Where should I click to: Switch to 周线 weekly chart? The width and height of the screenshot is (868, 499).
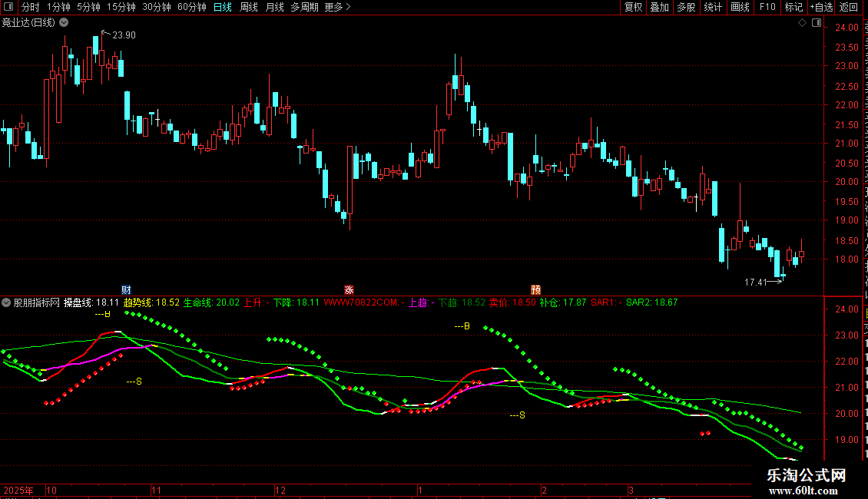[249, 7]
